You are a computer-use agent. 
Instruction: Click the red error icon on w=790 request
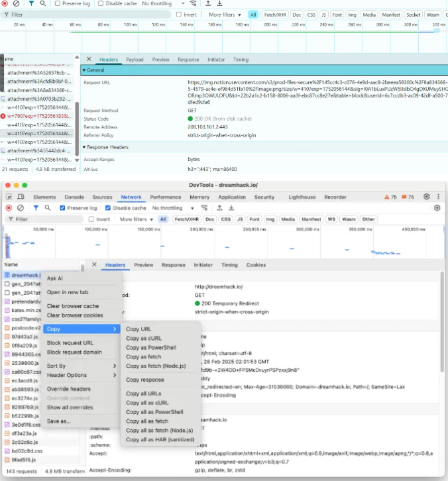pyautogui.click(x=3, y=116)
